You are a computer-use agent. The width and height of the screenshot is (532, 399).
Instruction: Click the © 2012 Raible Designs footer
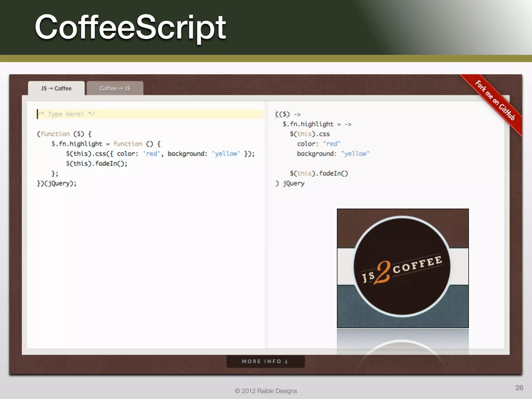point(266,391)
